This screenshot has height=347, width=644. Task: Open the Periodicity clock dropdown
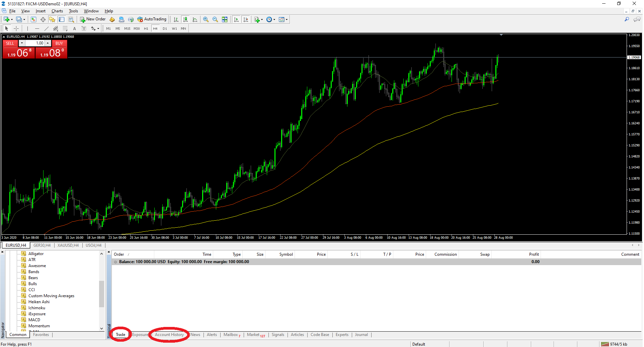click(271, 19)
